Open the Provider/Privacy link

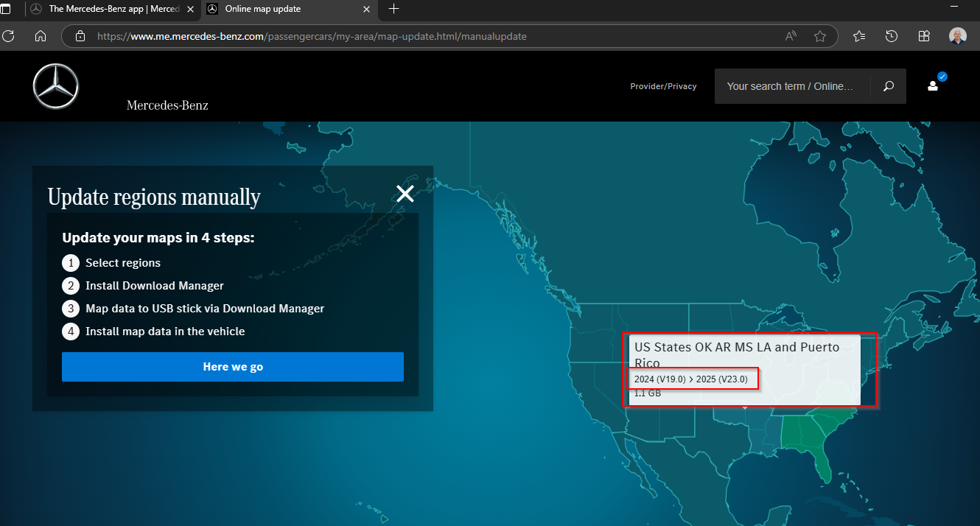[663, 86]
